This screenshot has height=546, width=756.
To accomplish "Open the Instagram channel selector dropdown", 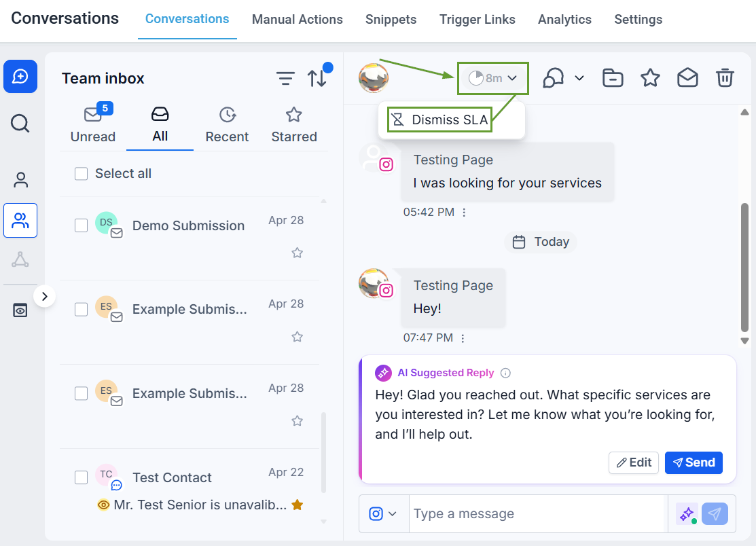I will coord(383,513).
